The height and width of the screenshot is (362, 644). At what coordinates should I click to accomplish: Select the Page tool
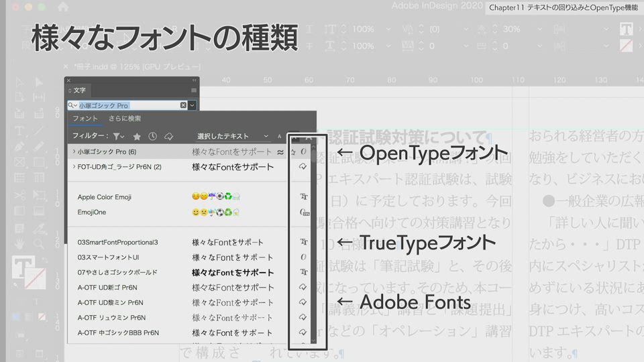point(19,97)
